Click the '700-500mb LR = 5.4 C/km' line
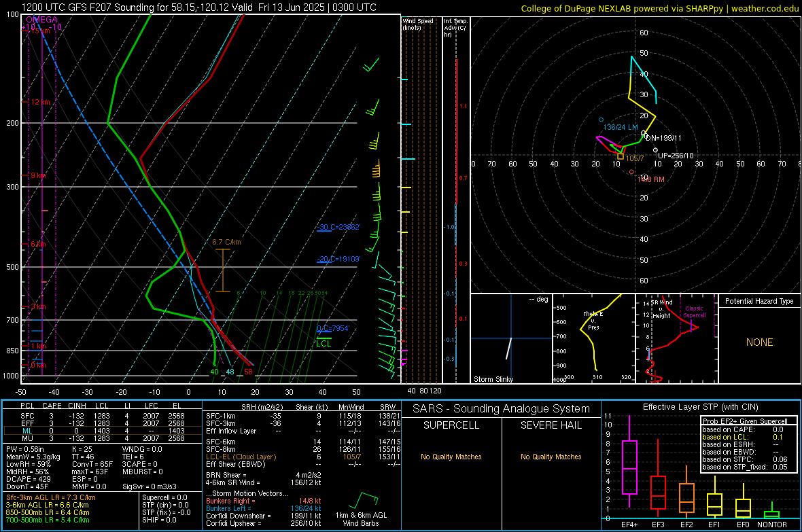This screenshot has width=802, height=532. [48, 520]
